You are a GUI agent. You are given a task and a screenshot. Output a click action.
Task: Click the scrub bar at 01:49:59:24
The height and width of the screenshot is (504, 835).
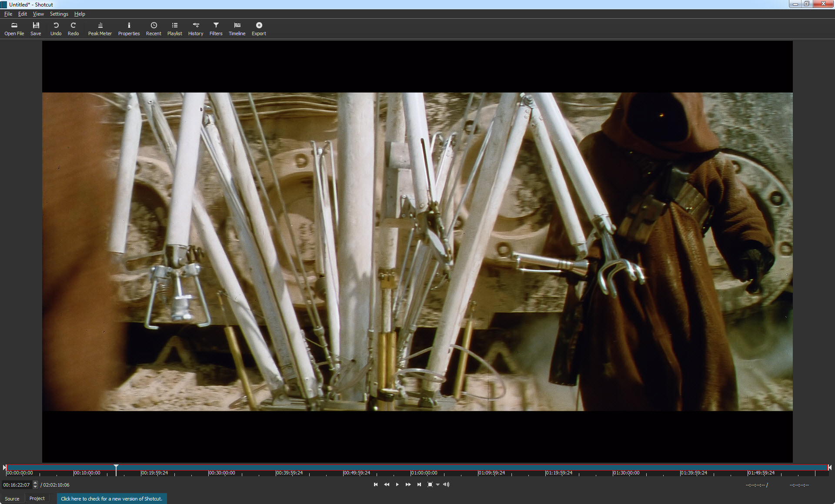pyautogui.click(x=761, y=473)
